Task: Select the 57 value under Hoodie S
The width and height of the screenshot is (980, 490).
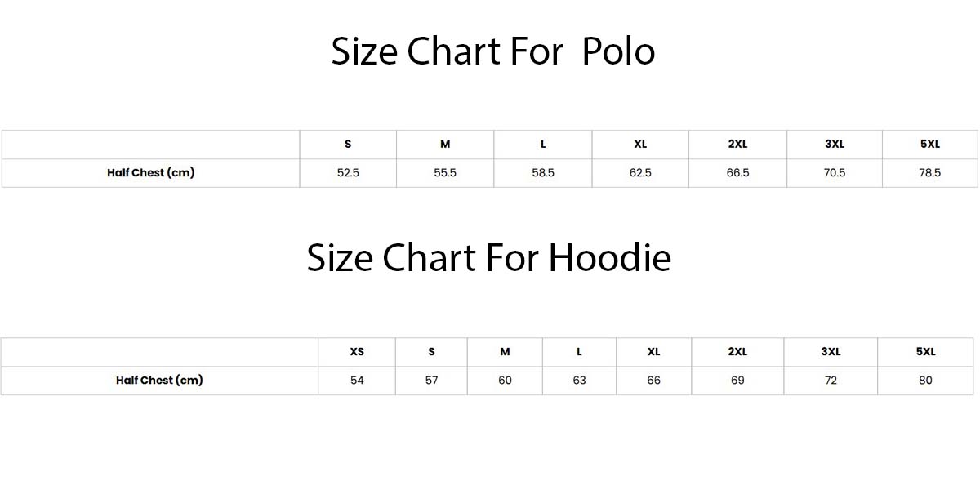Action: coord(431,381)
